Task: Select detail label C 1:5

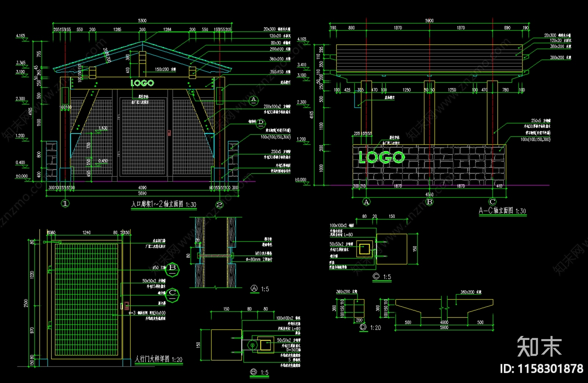Action: [x=382, y=277]
